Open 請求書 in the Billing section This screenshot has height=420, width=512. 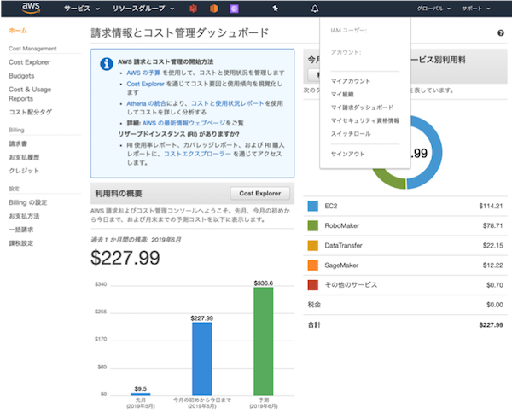coord(18,143)
